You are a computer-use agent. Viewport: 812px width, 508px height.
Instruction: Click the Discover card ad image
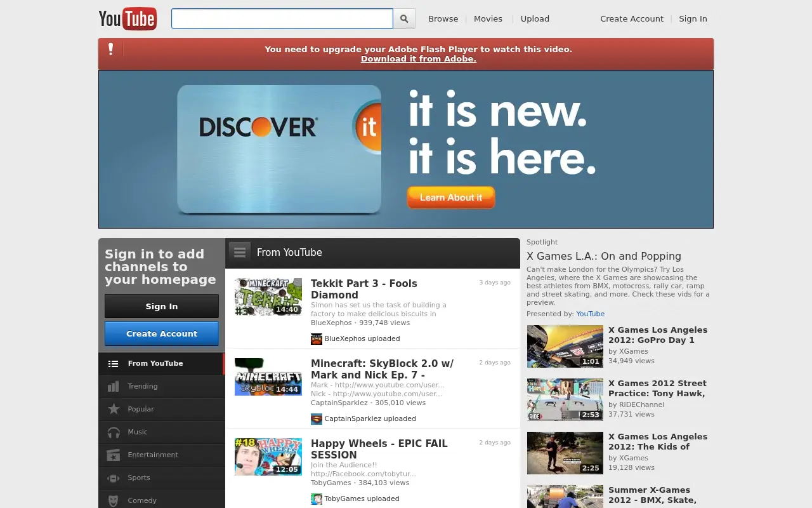(x=279, y=149)
